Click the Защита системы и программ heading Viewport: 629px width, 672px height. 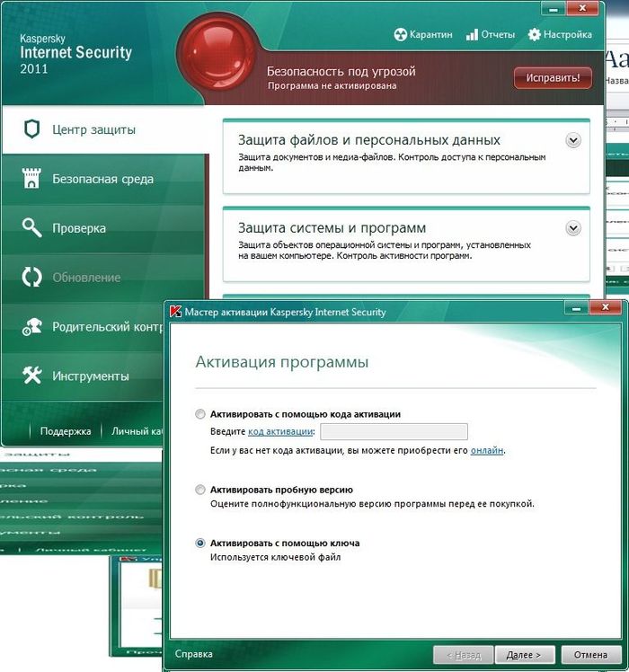(332, 228)
